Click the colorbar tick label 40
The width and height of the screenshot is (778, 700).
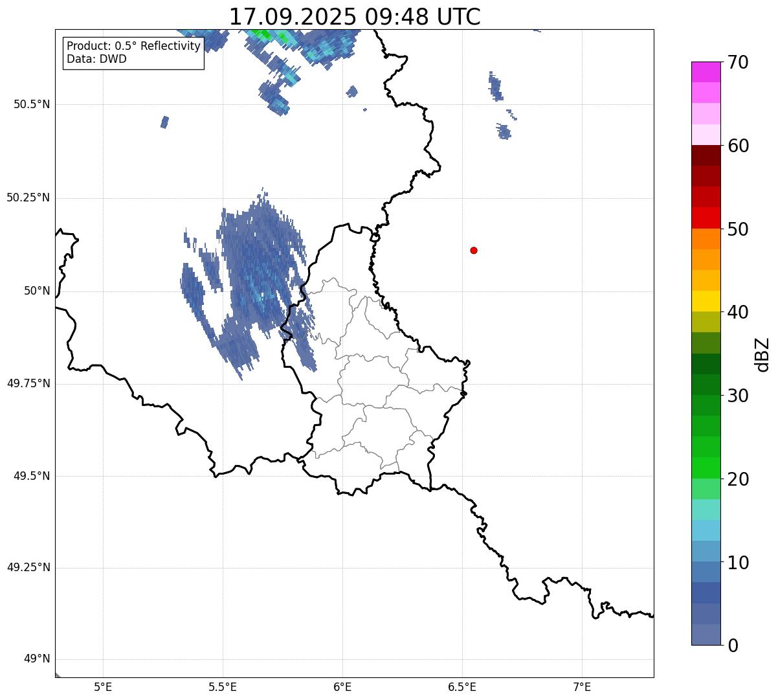[738, 312]
